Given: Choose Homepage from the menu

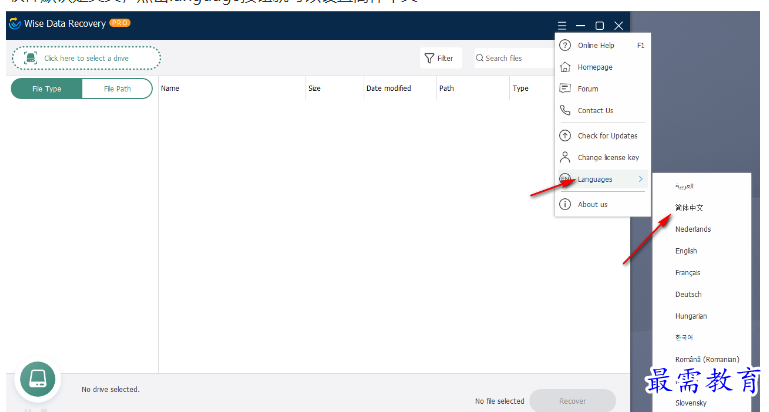Looking at the screenshot, I should tap(602, 67).
